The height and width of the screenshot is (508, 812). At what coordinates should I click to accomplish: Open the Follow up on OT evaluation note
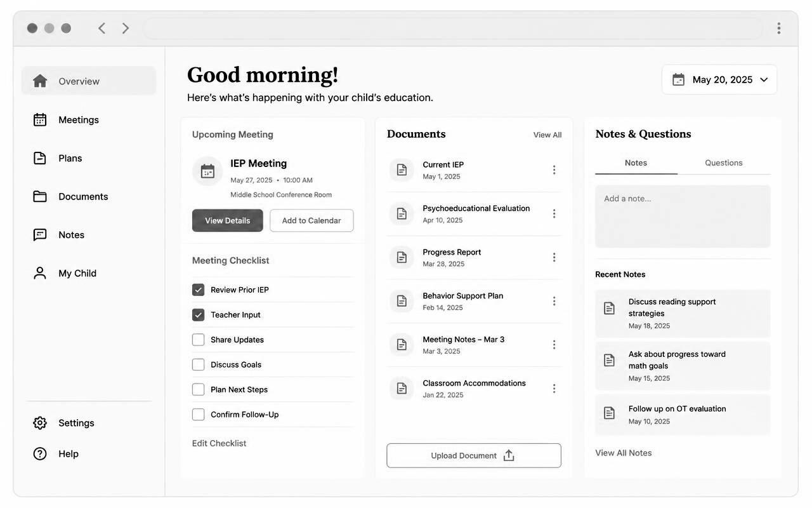pyautogui.click(x=683, y=415)
